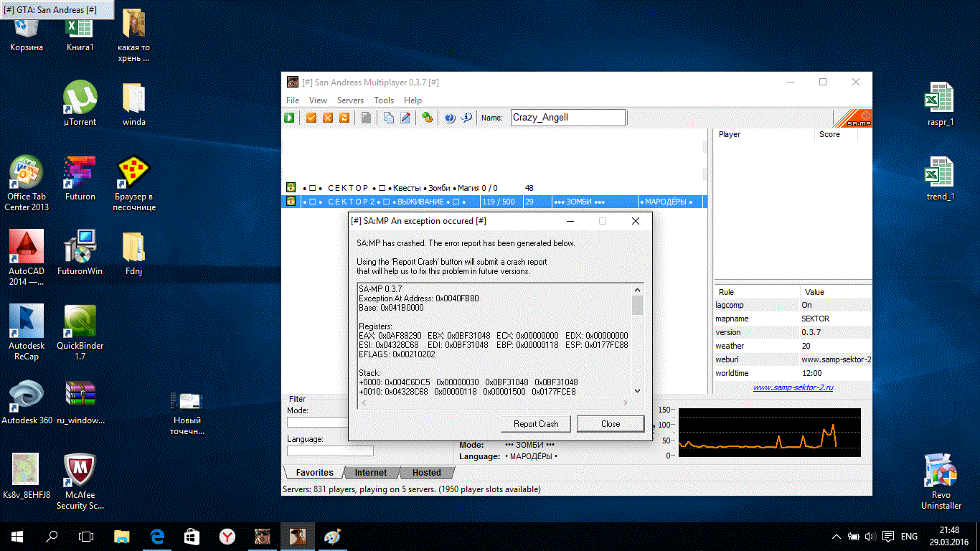This screenshot has height=551, width=980.
Task: Open Microsoft Edge from taskbar
Action: pos(156,536)
